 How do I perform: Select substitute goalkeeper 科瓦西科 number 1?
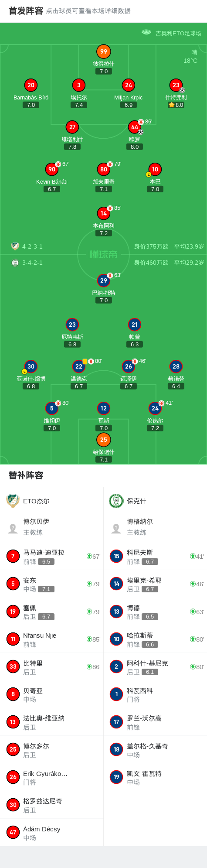(x=155, y=694)
